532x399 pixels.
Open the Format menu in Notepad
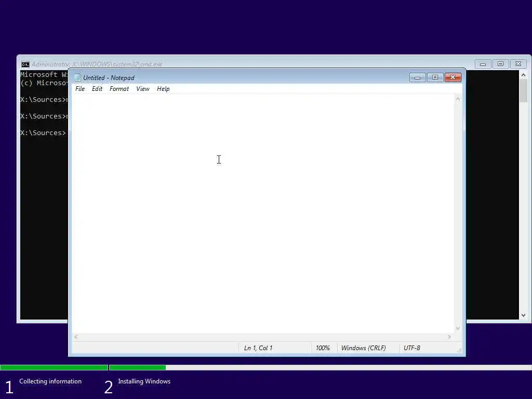[x=119, y=89]
